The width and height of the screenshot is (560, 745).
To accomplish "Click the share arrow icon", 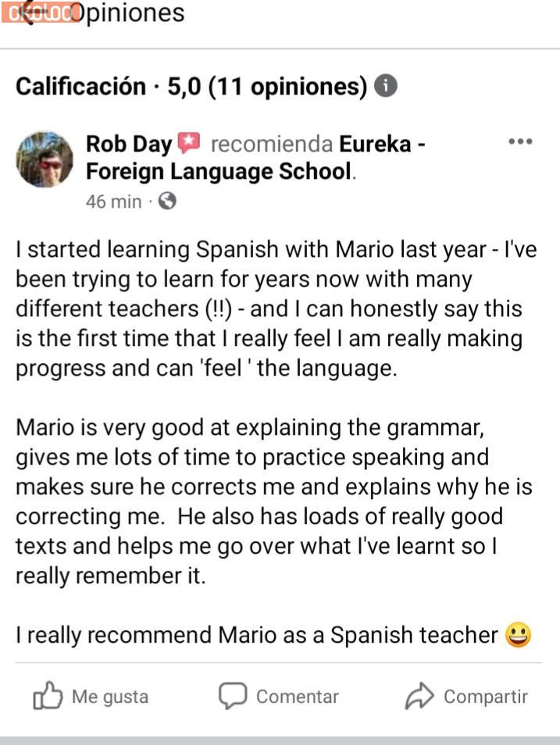I will coord(419,696).
